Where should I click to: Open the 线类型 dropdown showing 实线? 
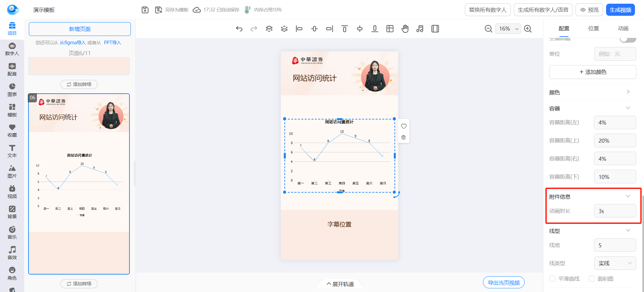(615, 263)
